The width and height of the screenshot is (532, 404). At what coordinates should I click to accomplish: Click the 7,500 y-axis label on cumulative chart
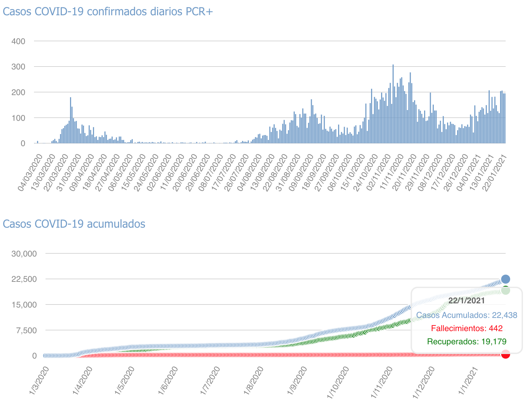(26, 330)
